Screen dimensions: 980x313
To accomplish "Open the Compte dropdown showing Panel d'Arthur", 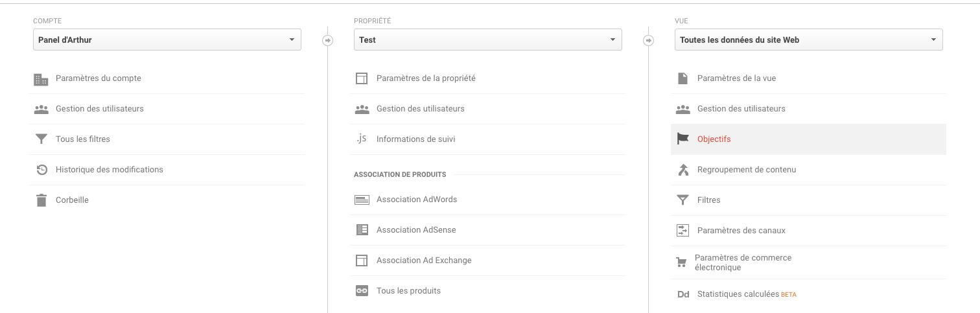I will tap(167, 40).
